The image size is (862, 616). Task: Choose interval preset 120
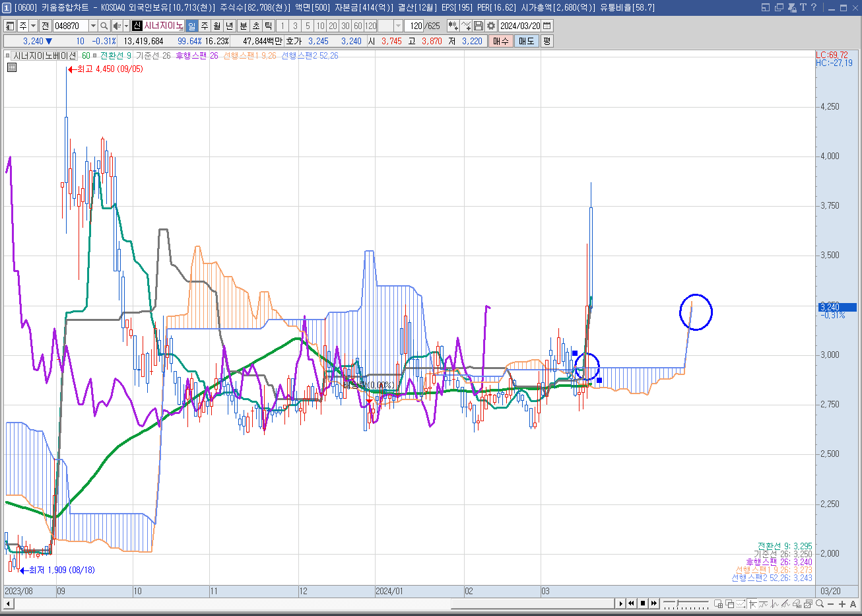pyautogui.click(x=370, y=26)
